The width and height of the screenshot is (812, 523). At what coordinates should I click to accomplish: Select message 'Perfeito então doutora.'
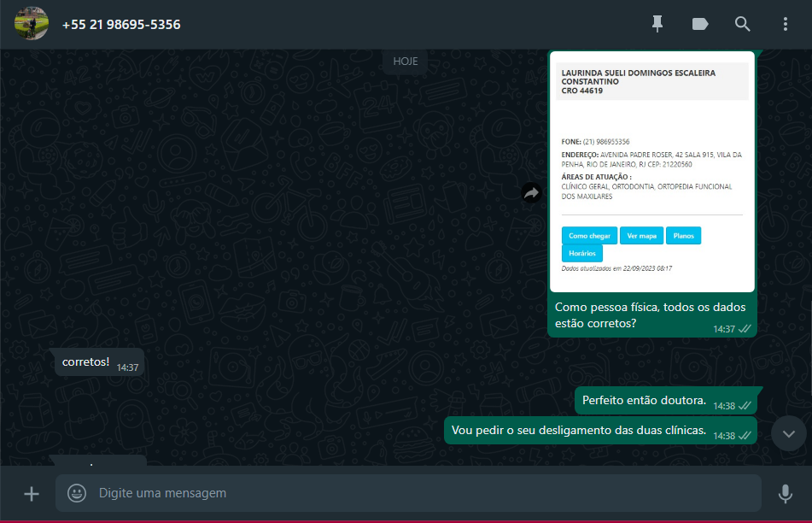665,401
